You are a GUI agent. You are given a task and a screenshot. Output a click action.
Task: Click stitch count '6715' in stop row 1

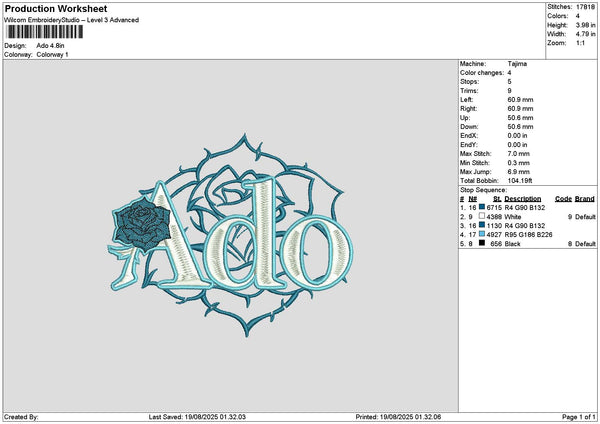point(494,207)
